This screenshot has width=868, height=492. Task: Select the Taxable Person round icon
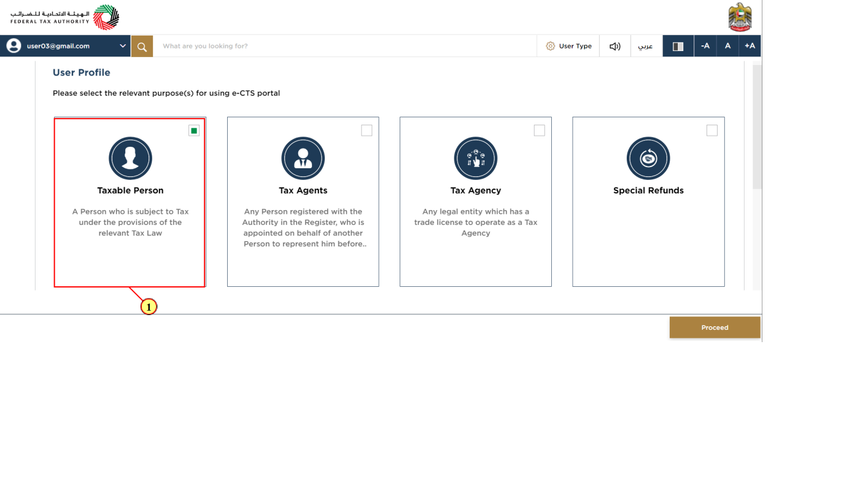click(x=130, y=158)
